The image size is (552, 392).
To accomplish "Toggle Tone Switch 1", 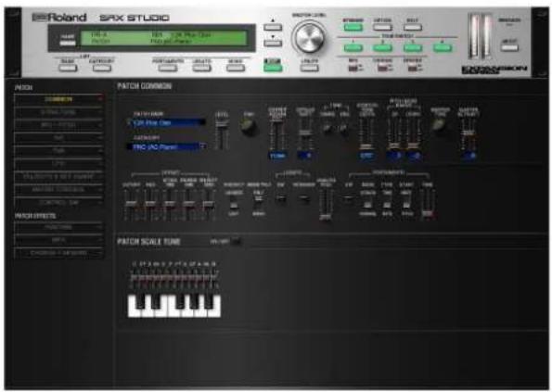I will click(x=353, y=47).
